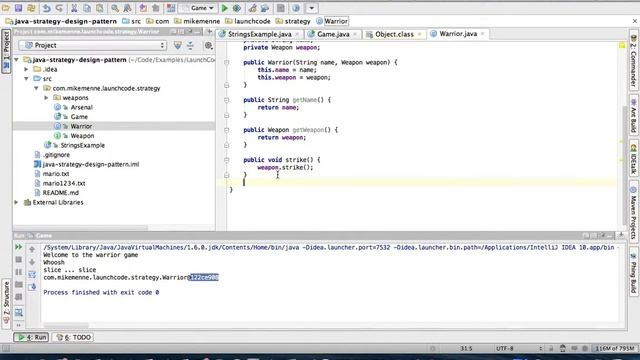640x360 pixels.
Task: Click the Replace toolbar icon
Action: point(127,8)
